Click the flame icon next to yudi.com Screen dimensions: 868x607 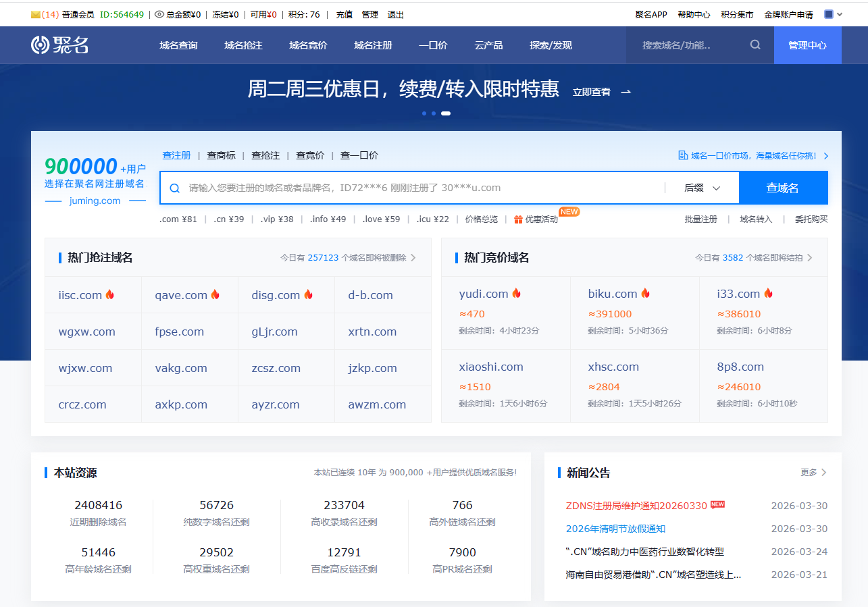pyautogui.click(x=516, y=293)
